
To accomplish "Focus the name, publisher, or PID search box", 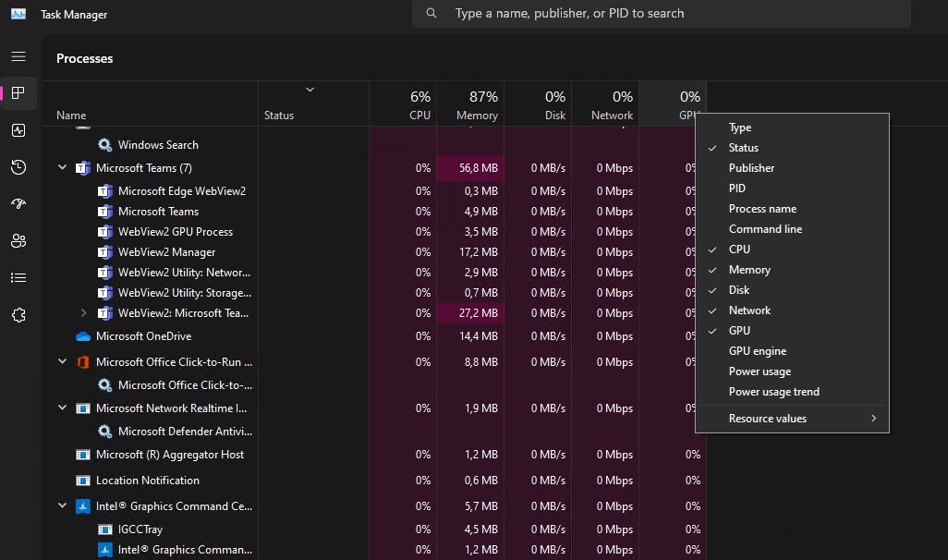I will (x=662, y=13).
